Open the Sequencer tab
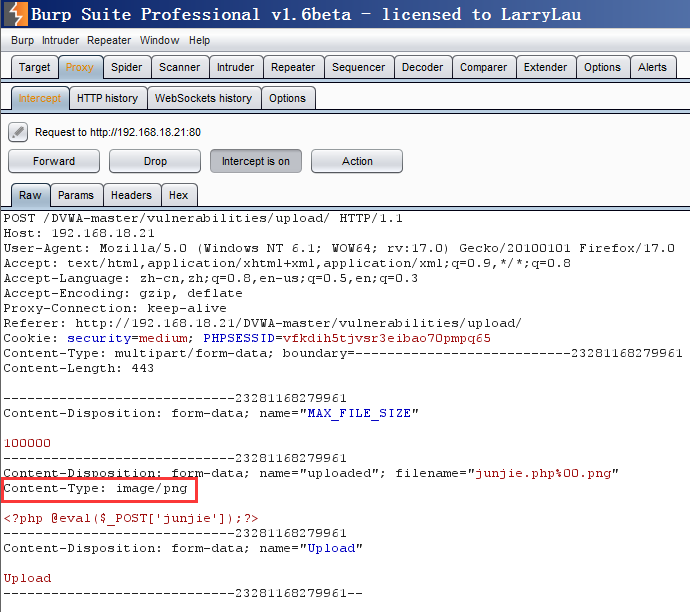690x612 pixels. 359,67
